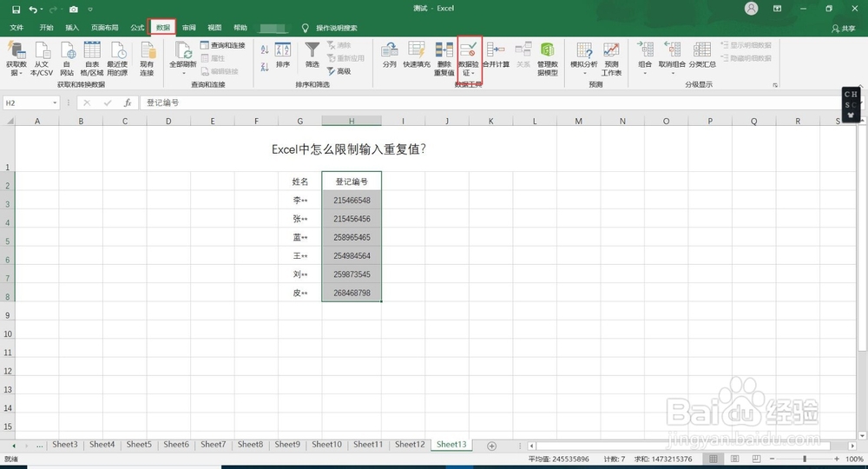Select the From Web (自网站) icon
This screenshot has height=469, width=868.
pos(67,58)
